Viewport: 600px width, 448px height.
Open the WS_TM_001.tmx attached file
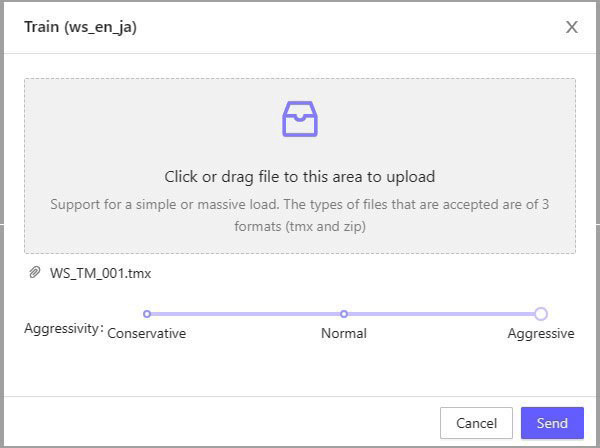tap(100, 272)
